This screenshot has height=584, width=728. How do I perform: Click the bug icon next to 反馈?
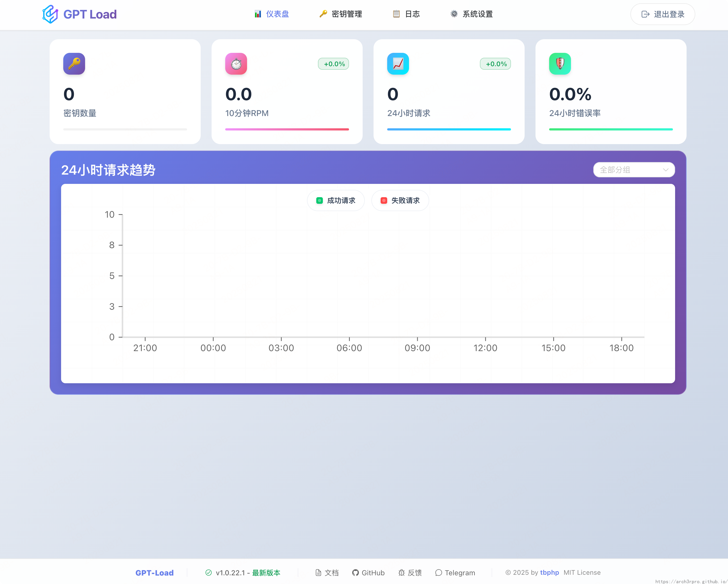[x=401, y=573]
